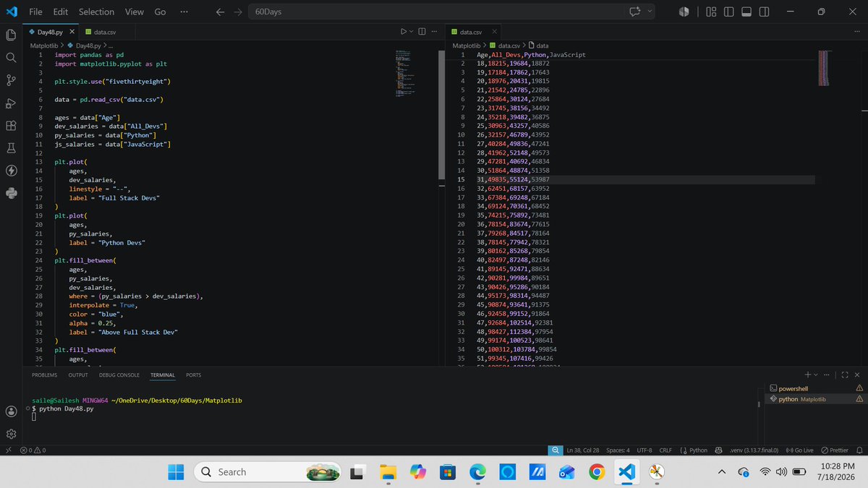Click the Prettier status bar item

coord(834,450)
